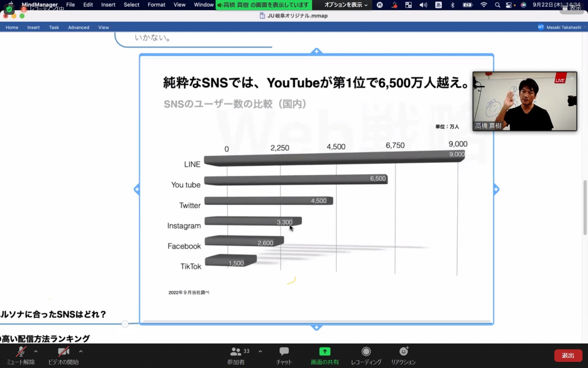Click the red 退出 leave button

(x=568, y=355)
